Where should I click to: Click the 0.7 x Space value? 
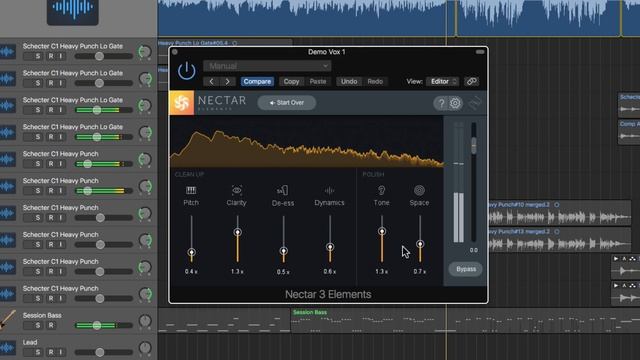pos(420,271)
